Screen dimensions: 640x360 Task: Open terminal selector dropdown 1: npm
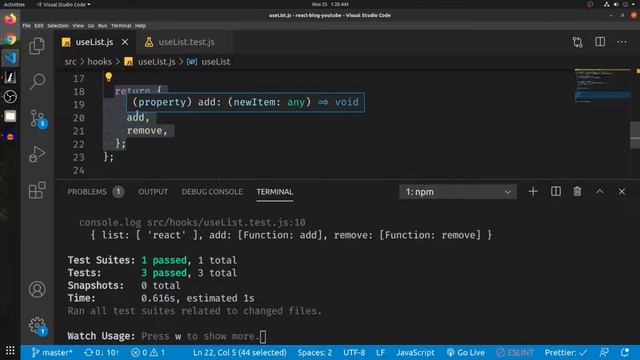coord(458,192)
